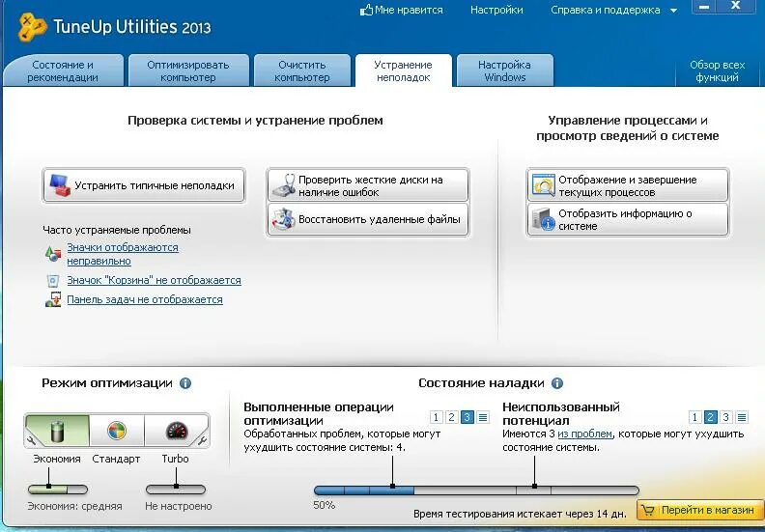765x532 pixels.
Task: Click Восстановить удаленные файлы button
Action: coord(368,219)
